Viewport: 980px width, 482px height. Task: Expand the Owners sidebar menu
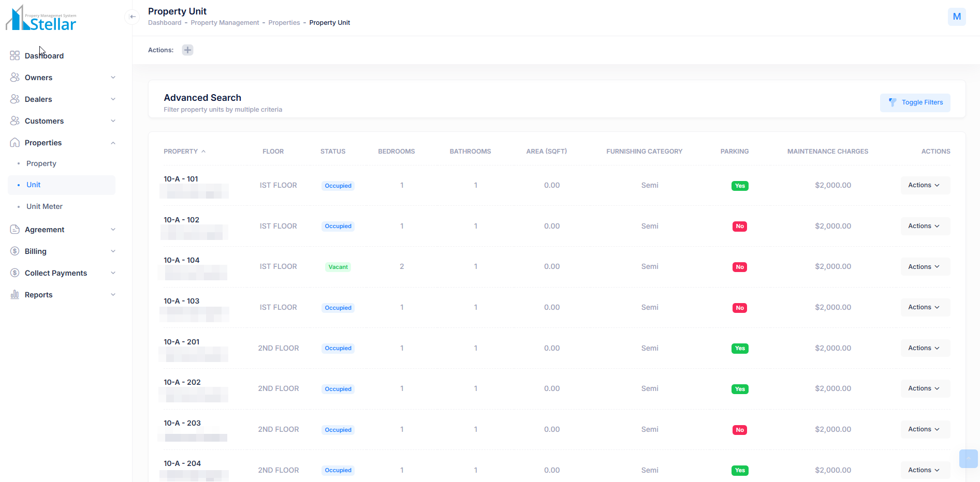113,78
